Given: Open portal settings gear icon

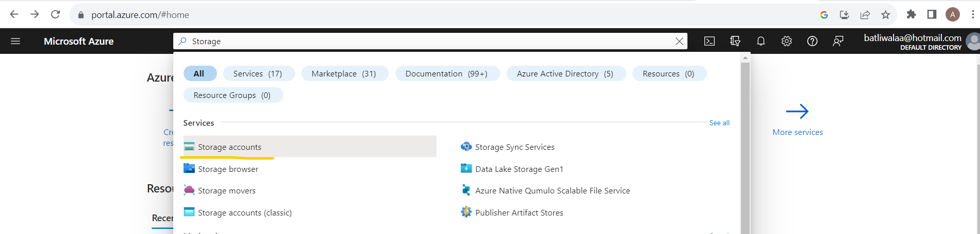Looking at the screenshot, I should 787,42.
